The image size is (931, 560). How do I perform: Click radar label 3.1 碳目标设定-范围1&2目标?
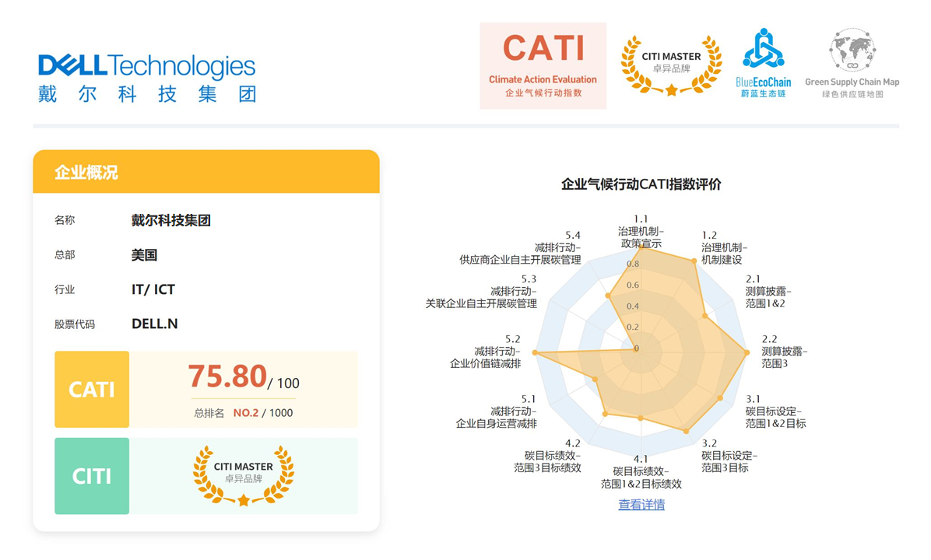pyautogui.click(x=775, y=411)
